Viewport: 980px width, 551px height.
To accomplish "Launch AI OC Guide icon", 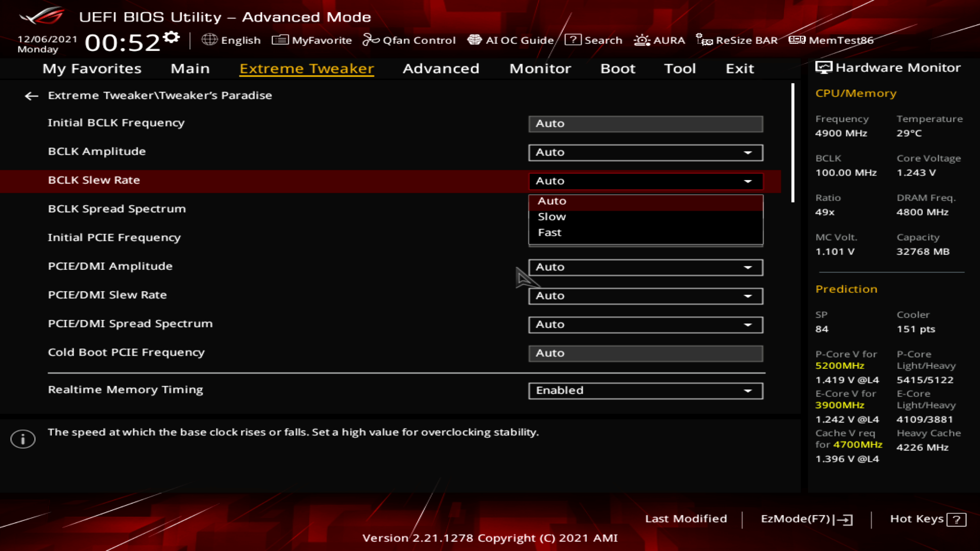I will click(x=474, y=40).
